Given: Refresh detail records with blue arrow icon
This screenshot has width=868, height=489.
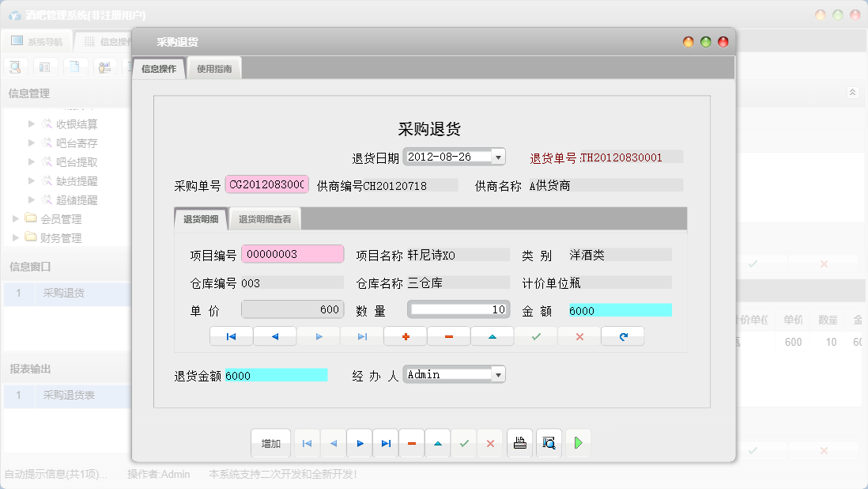Looking at the screenshot, I should pos(623,336).
